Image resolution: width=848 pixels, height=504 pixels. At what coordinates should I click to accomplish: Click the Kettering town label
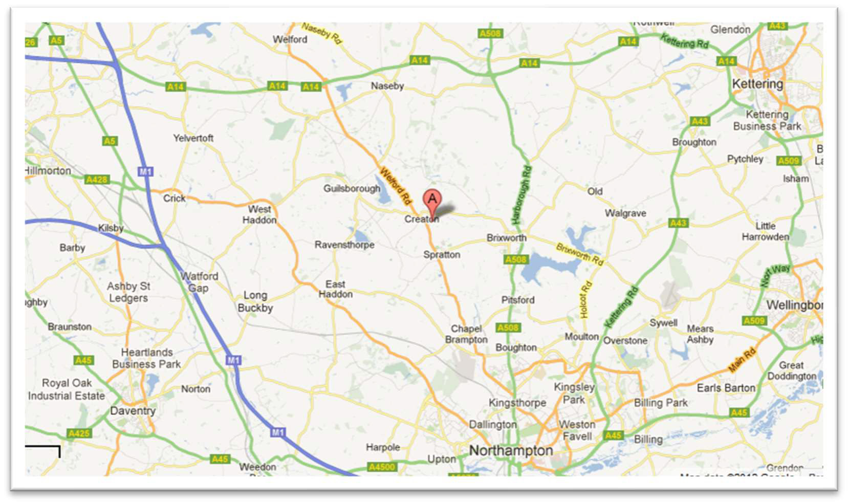coord(757,84)
